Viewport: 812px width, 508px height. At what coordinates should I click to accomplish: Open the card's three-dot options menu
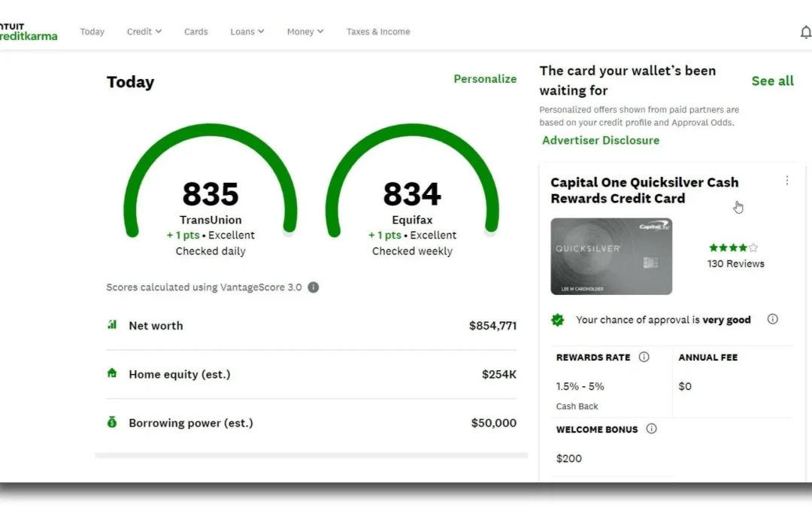(x=786, y=181)
